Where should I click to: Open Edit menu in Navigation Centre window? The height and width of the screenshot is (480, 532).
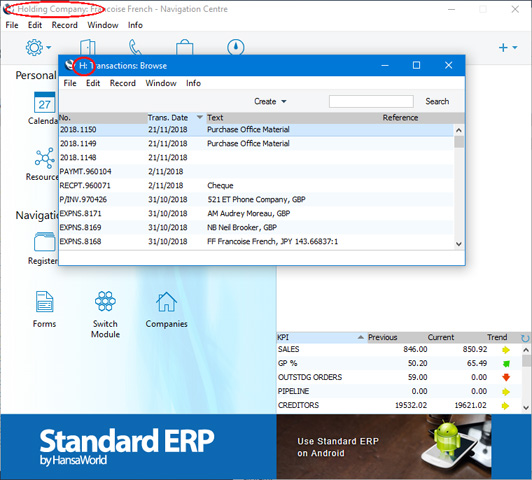pyautogui.click(x=35, y=25)
